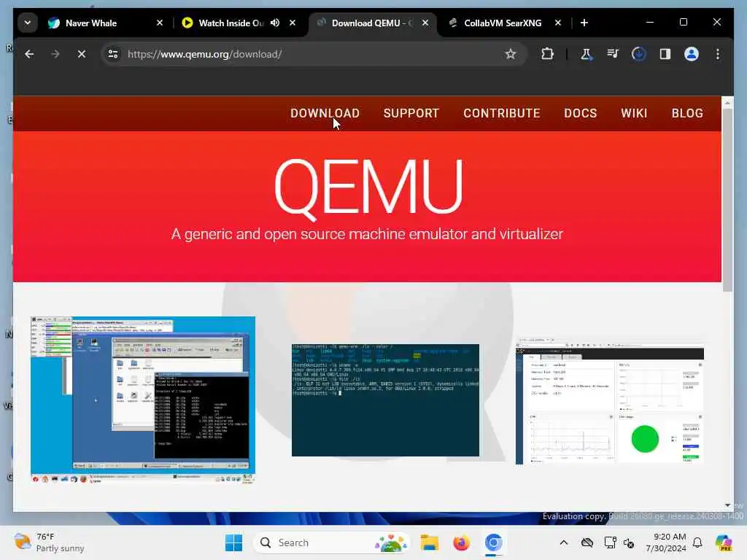Open the profile avatar menu

tap(692, 54)
